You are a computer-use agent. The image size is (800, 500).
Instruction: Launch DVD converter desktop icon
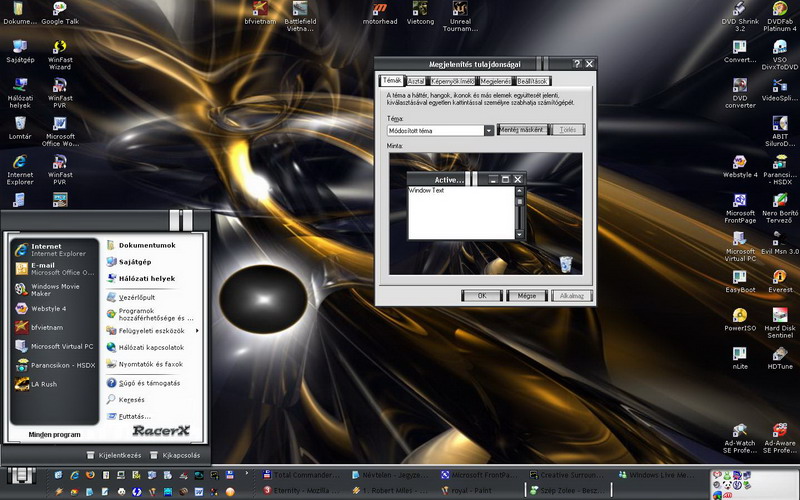coord(740,93)
